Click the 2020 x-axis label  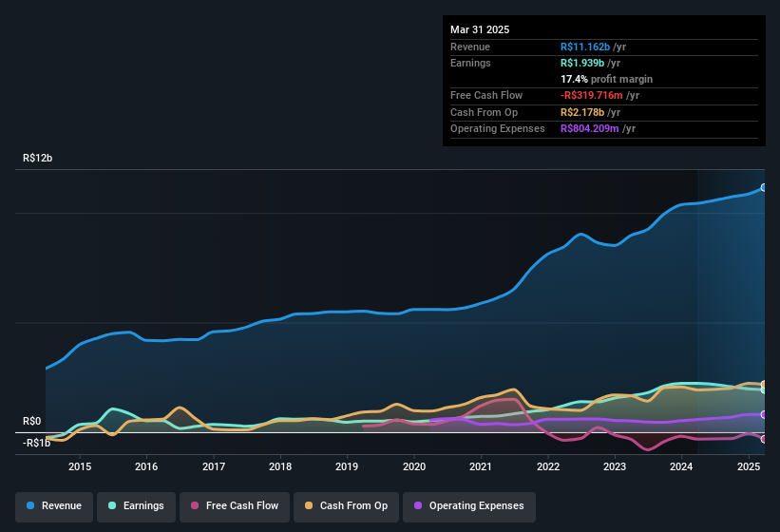tap(414, 466)
